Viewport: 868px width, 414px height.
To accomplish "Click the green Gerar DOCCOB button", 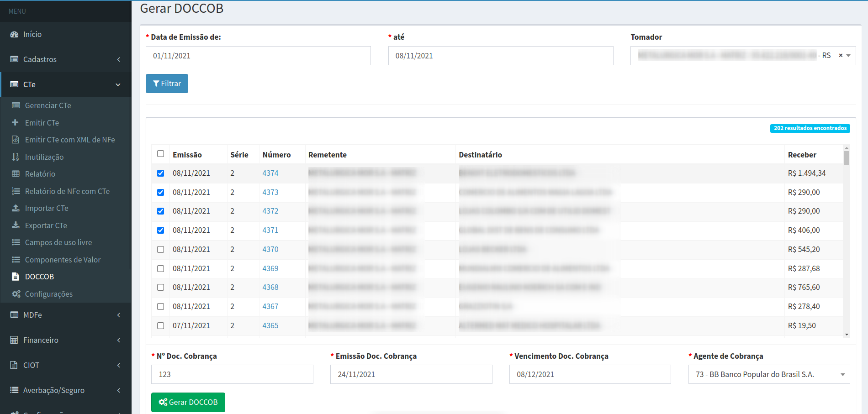I will [188, 402].
